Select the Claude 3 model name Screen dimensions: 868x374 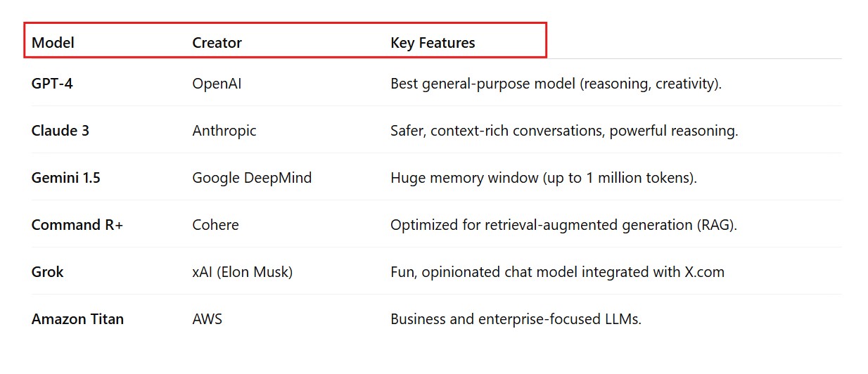pyautogui.click(x=60, y=131)
